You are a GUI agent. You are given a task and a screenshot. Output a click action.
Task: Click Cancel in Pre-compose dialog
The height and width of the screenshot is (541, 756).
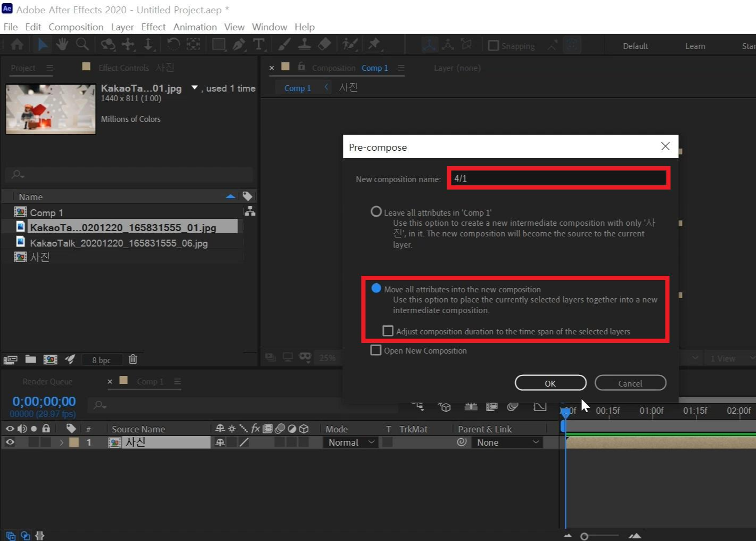tap(630, 383)
